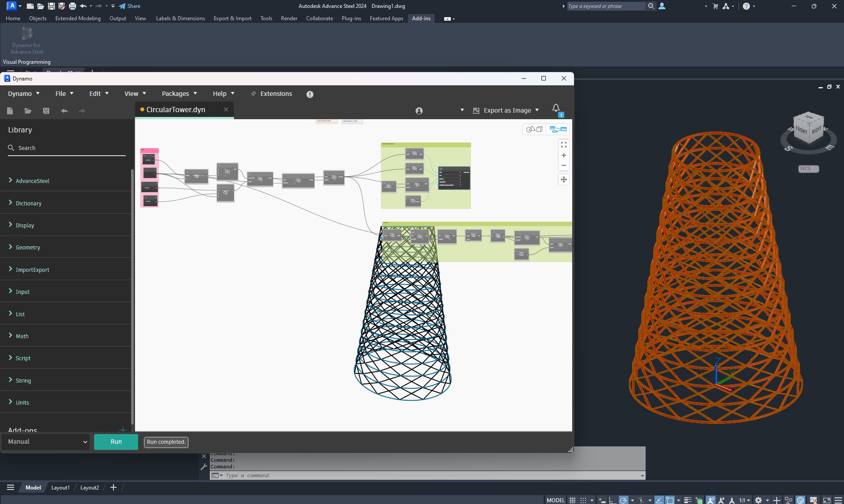Open a drawing from Quick Access Toolbar
The width and height of the screenshot is (844, 504).
[40, 6]
